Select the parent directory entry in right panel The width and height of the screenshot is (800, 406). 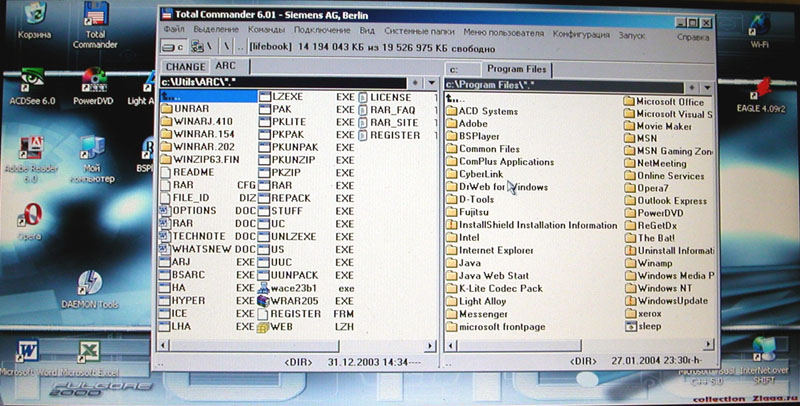456,99
